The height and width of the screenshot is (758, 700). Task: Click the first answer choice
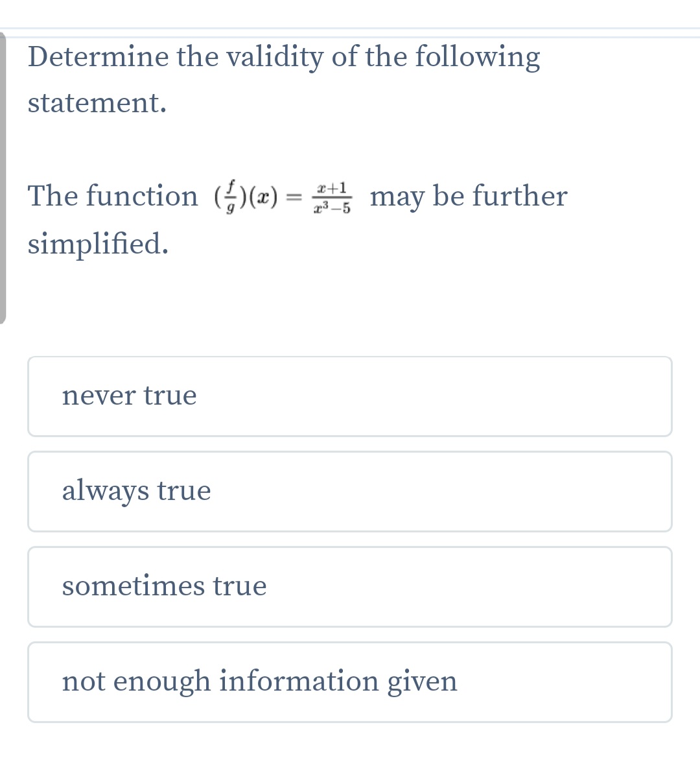[350, 396]
